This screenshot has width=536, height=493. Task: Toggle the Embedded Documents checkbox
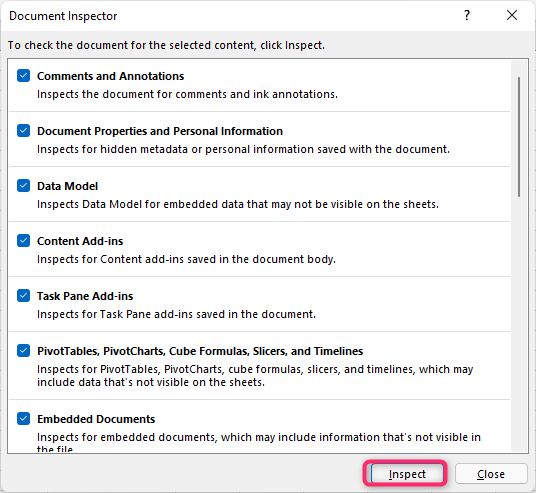click(24, 419)
